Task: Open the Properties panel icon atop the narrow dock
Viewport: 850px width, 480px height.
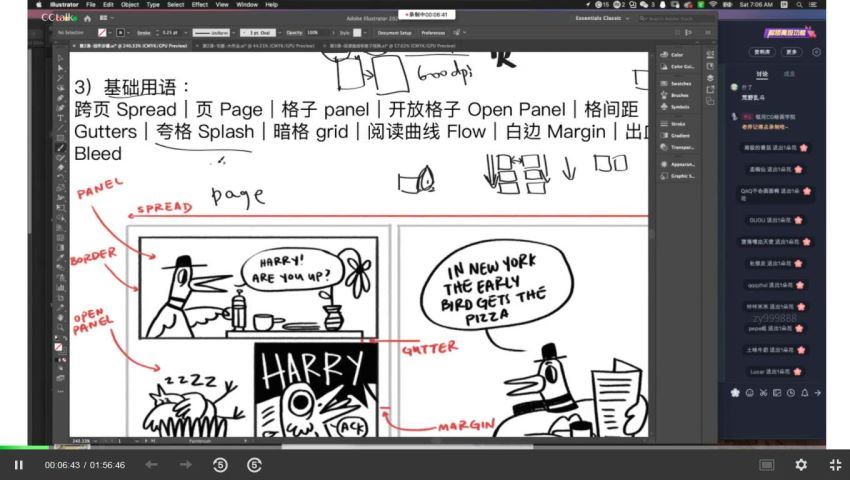Action: (x=711, y=54)
